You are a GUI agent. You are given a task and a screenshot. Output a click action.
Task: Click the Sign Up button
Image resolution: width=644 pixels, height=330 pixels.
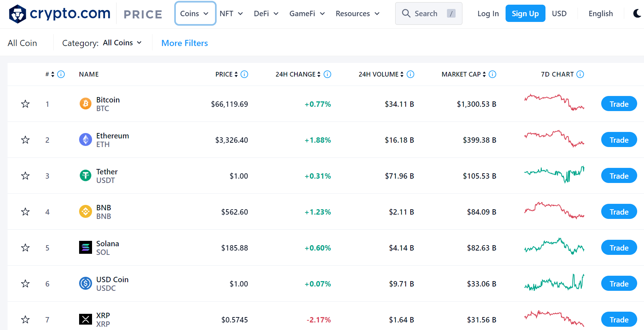(525, 13)
